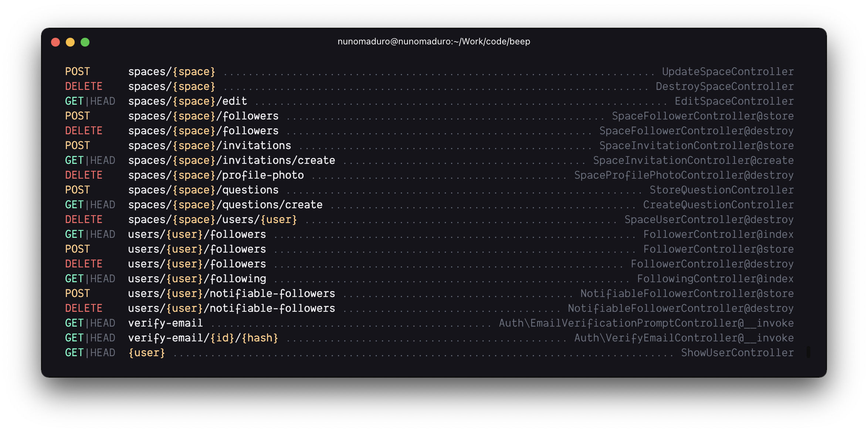Click the terminal window title bar path
The width and height of the screenshot is (868, 432).
coord(434,42)
